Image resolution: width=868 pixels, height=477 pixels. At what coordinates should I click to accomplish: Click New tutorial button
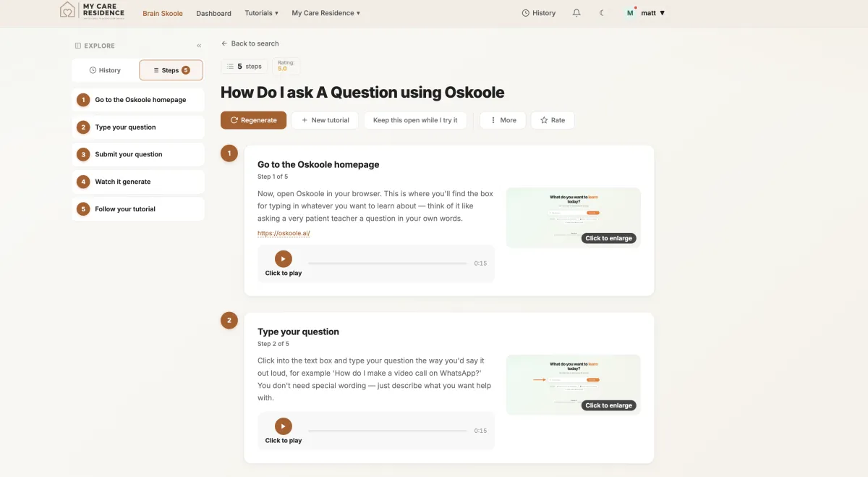(x=325, y=120)
